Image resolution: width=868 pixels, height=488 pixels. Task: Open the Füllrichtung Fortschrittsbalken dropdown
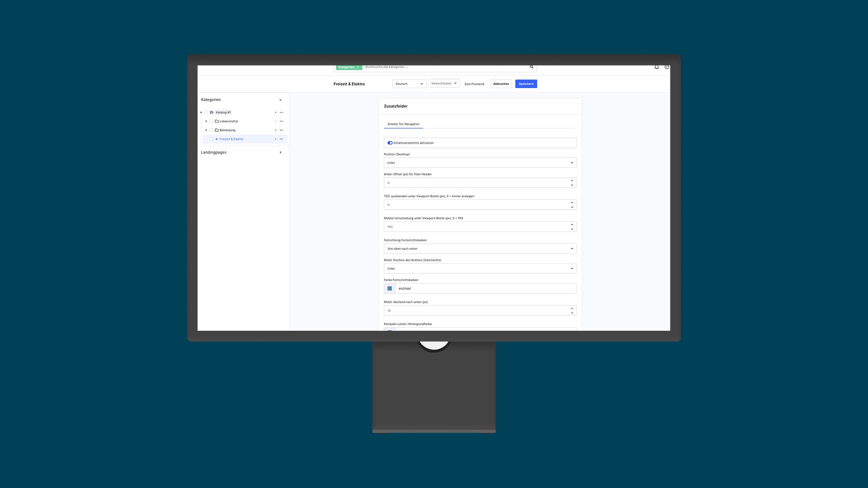[x=480, y=249]
